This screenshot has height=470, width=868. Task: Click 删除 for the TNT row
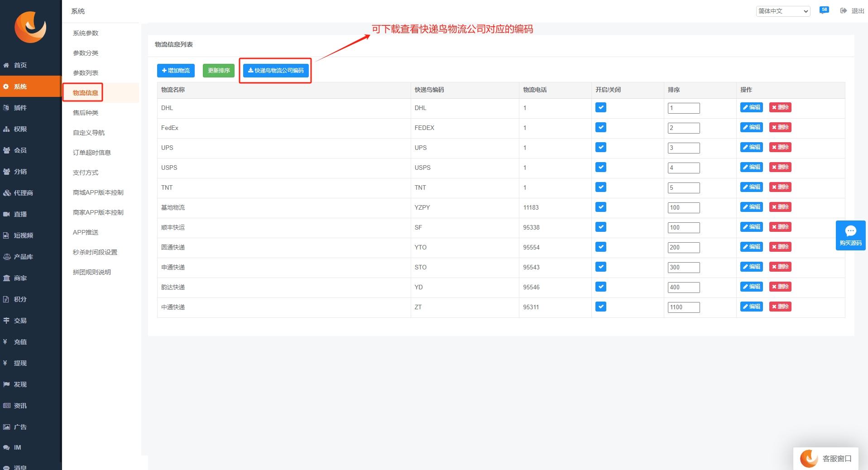[780, 187]
